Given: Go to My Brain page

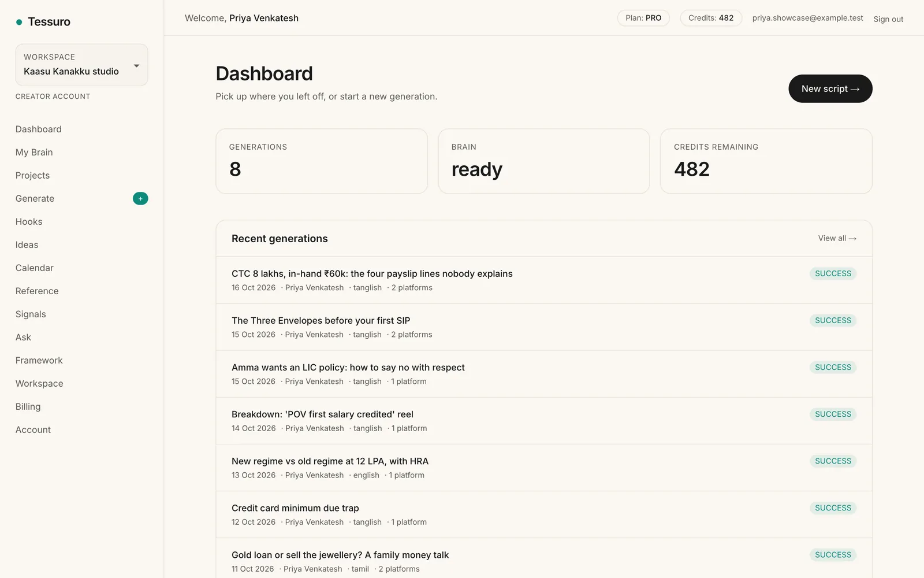Looking at the screenshot, I should [x=34, y=152].
